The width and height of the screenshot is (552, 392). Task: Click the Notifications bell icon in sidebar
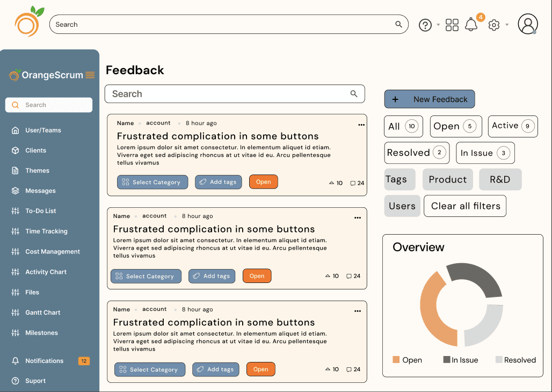point(15,361)
